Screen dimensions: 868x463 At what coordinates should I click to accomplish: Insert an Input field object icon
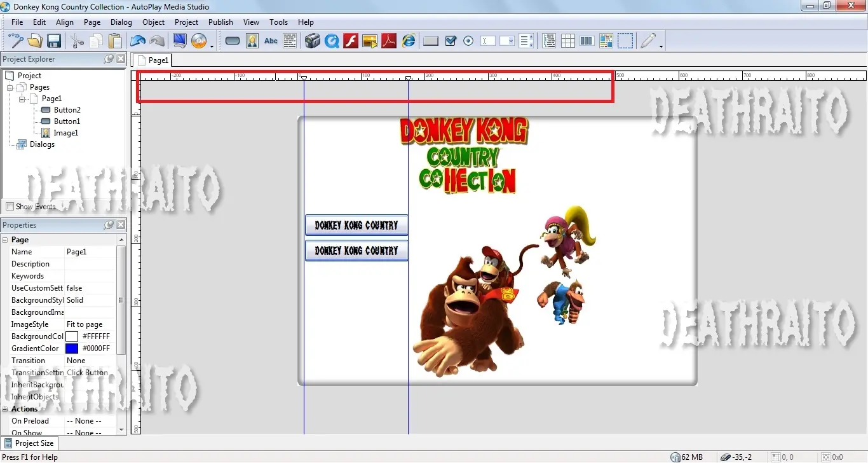click(488, 41)
